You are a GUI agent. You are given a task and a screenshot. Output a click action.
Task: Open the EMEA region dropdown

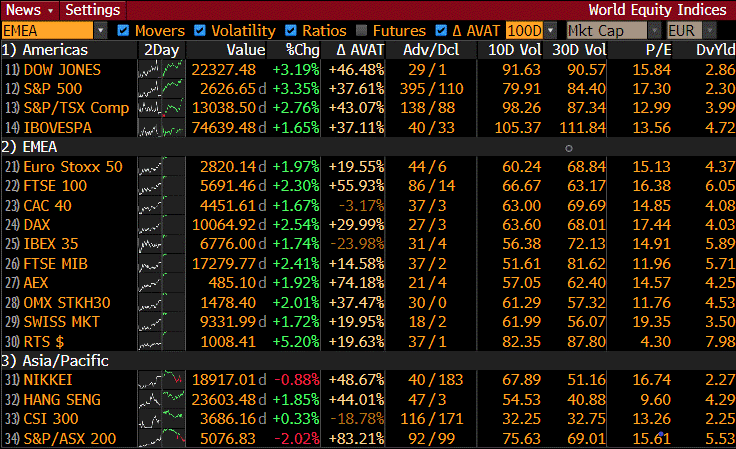coord(100,31)
